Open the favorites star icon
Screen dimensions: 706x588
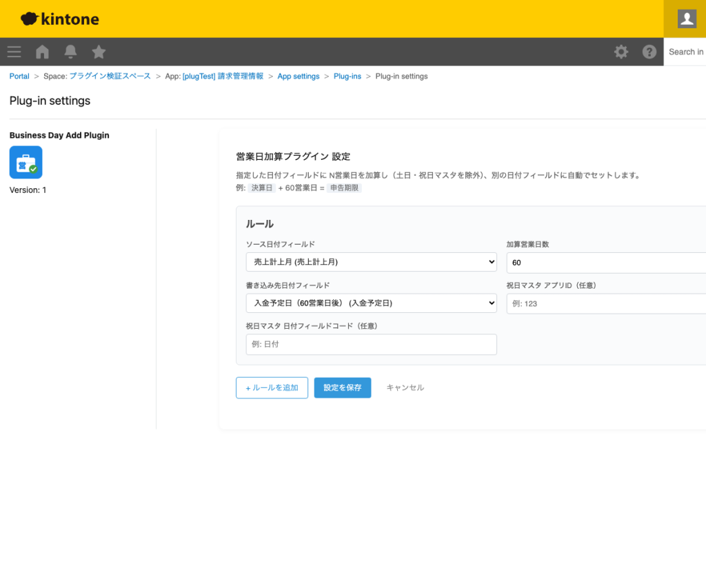point(98,52)
